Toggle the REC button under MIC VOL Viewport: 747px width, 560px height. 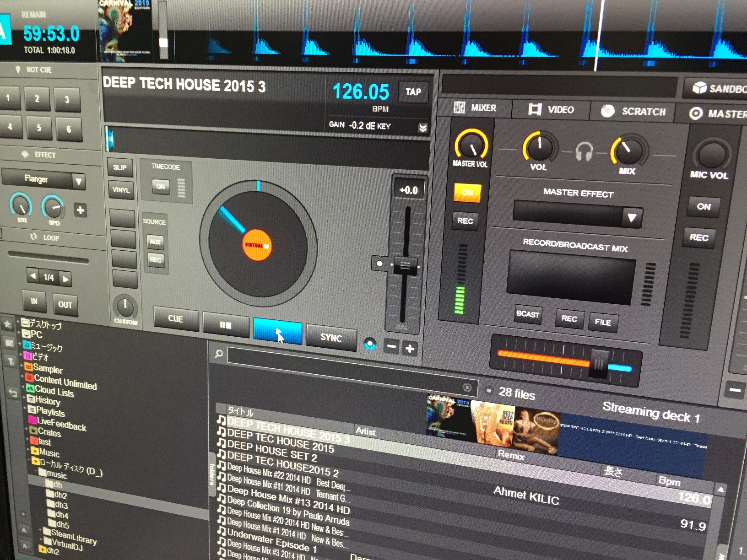(x=699, y=237)
